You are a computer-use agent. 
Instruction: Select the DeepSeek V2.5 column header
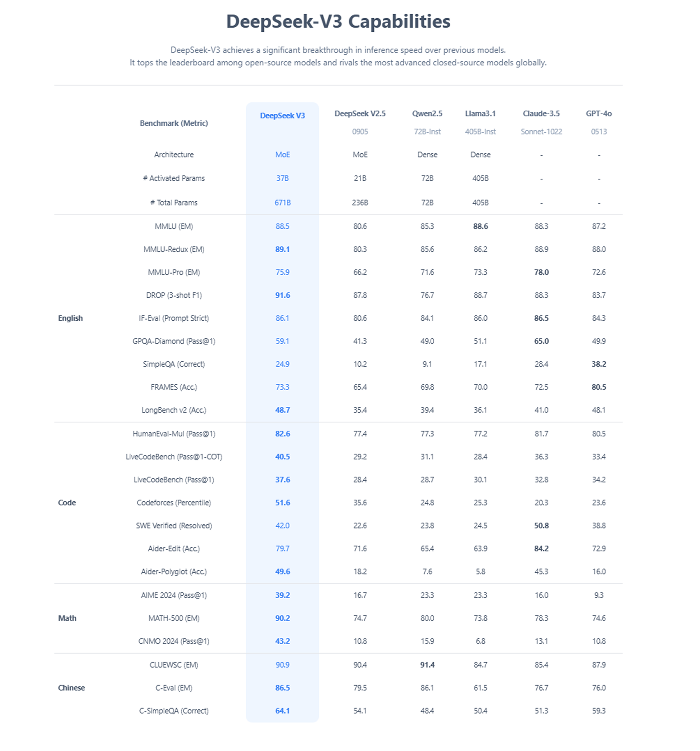(x=360, y=113)
